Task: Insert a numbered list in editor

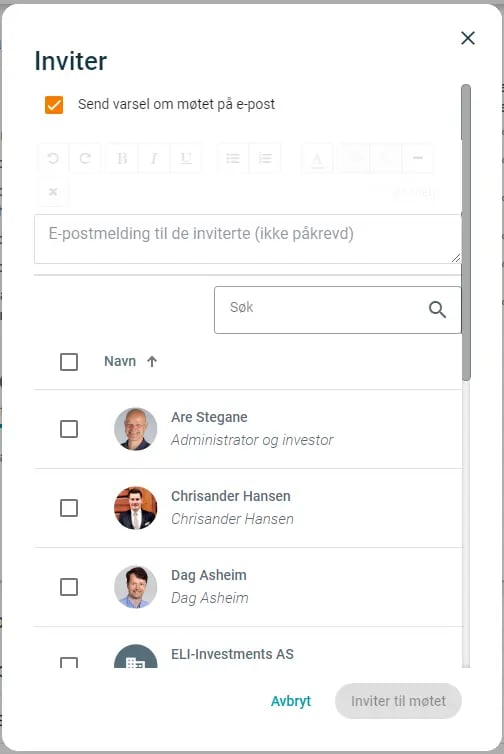Action: [265, 158]
